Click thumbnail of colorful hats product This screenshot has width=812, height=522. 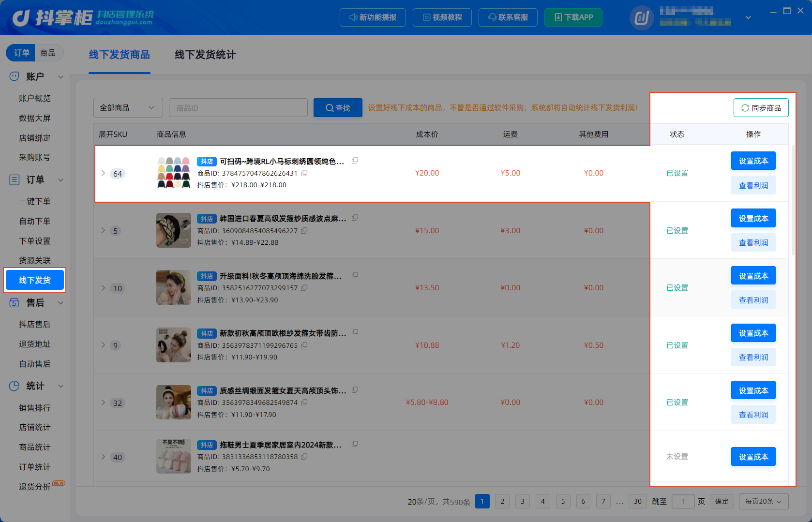(x=174, y=173)
